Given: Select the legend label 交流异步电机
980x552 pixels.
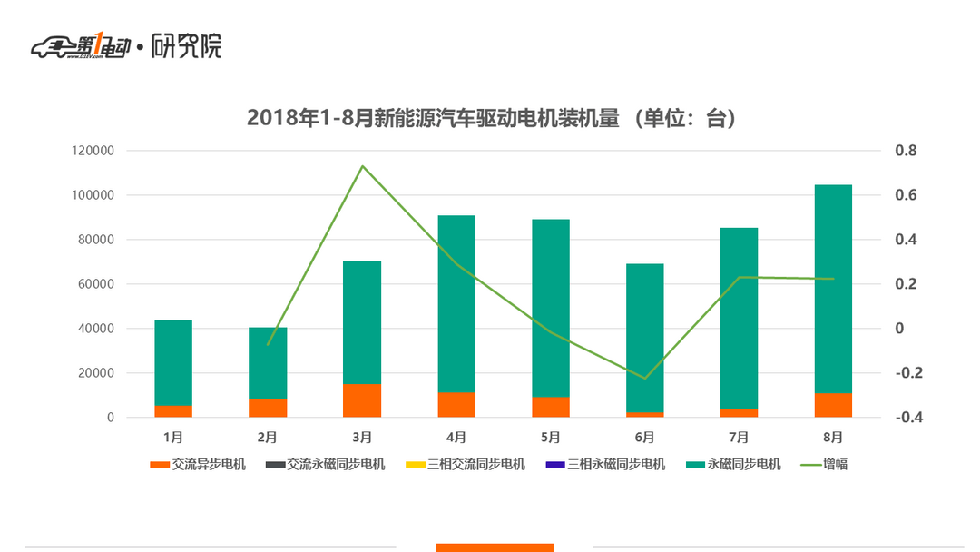Looking at the screenshot, I should point(209,465).
